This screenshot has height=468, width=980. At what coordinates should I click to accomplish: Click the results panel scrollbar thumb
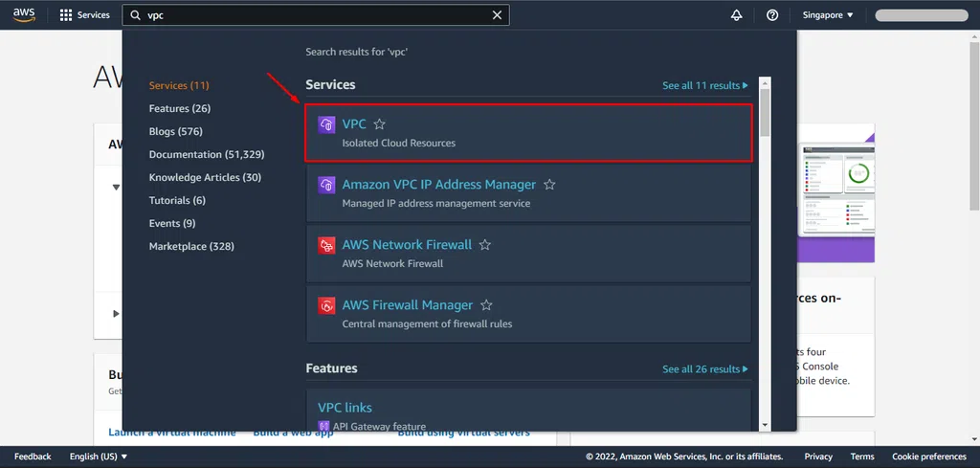pyautogui.click(x=765, y=113)
